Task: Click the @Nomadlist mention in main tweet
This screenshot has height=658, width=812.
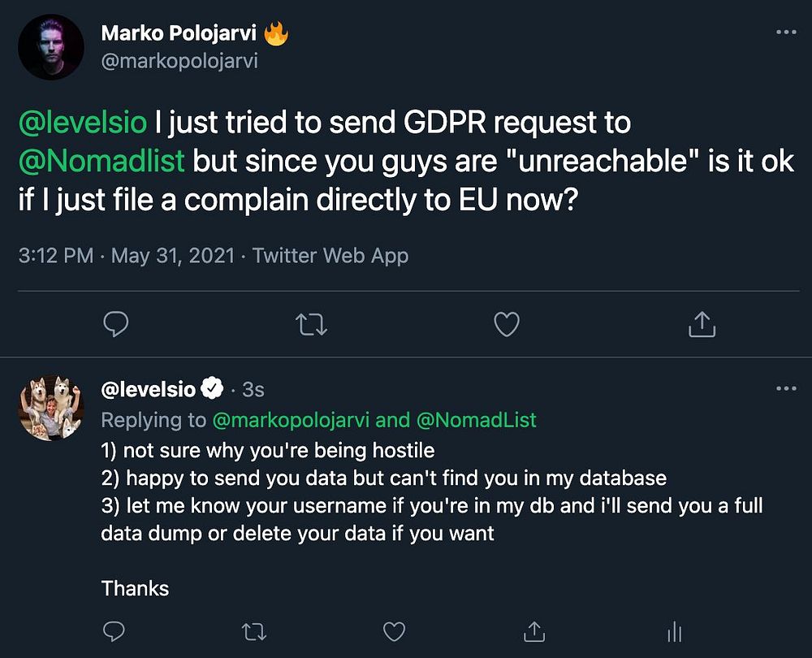Action: (x=101, y=160)
